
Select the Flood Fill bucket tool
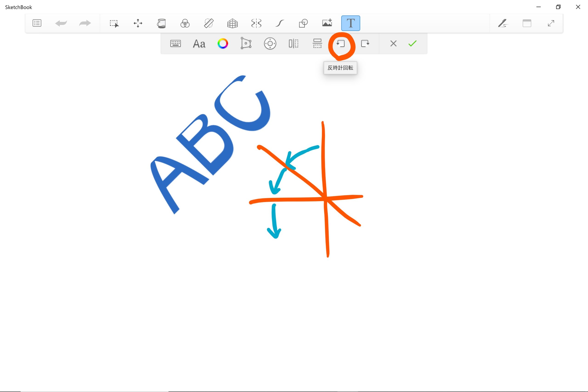(161, 23)
